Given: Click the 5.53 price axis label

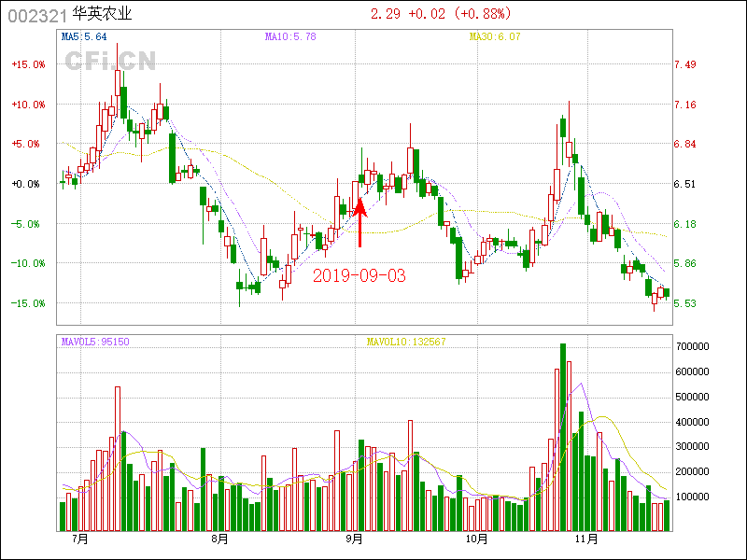Looking at the screenshot, I should (684, 303).
